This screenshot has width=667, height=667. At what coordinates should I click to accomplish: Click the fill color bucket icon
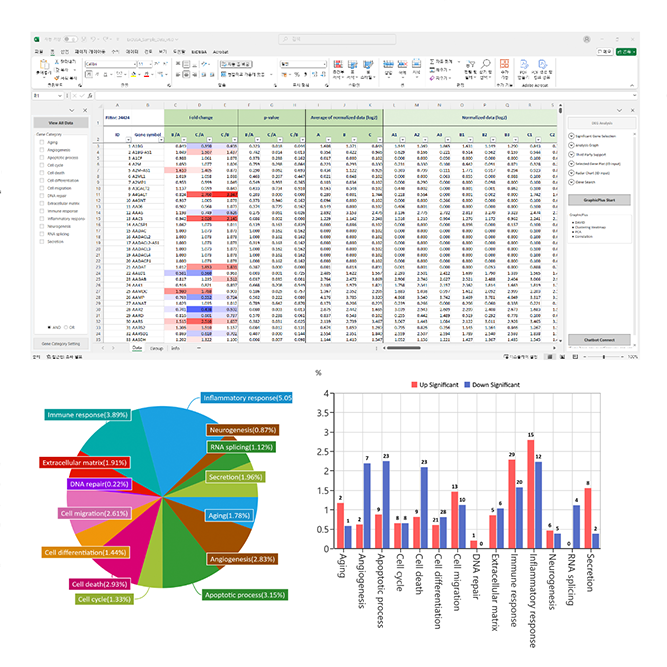[x=134, y=74]
